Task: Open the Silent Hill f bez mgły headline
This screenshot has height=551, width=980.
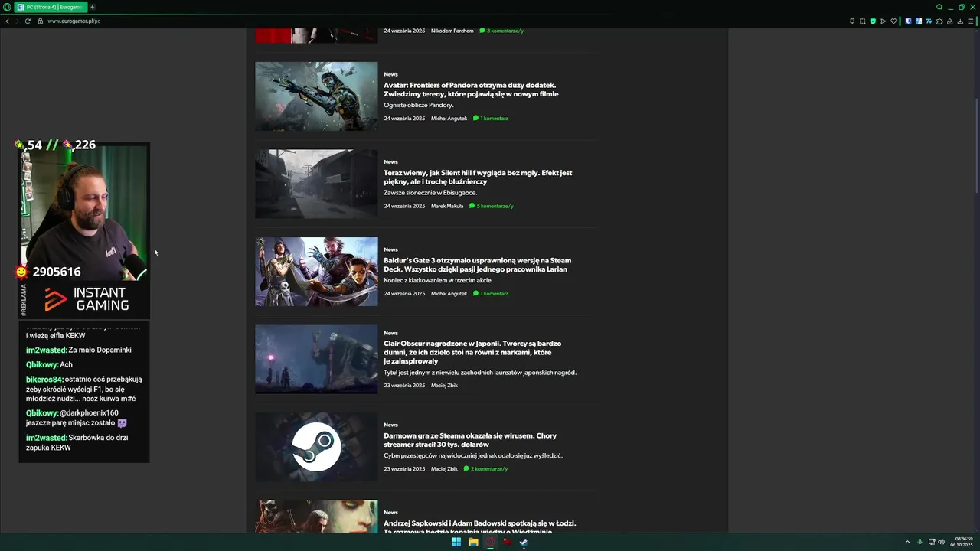Action: [478, 177]
